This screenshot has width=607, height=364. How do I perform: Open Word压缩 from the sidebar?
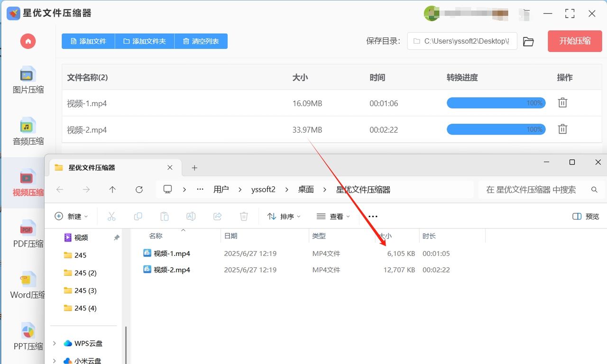[x=28, y=287]
